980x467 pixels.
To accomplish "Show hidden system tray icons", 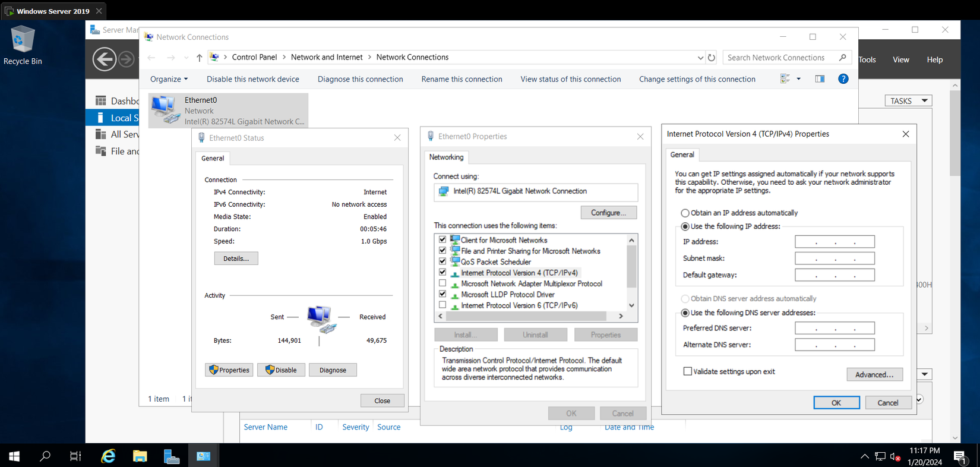I will click(x=865, y=456).
